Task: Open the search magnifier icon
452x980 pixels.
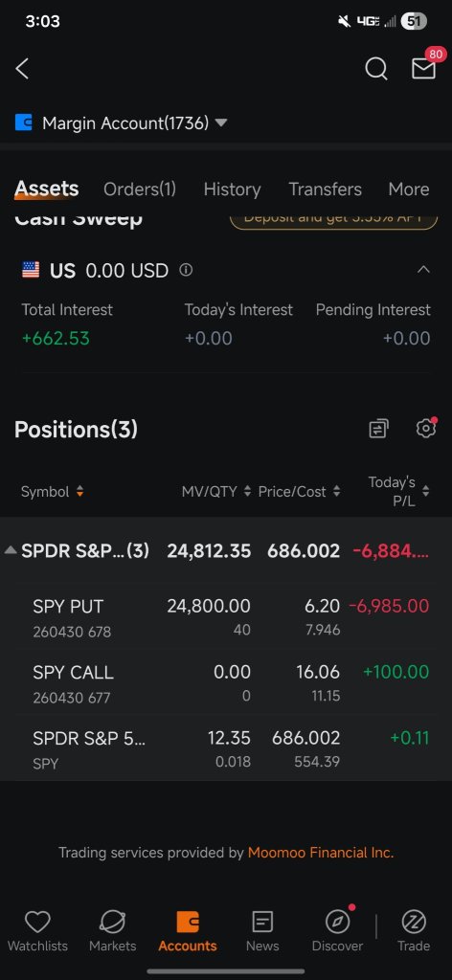Action: coord(376,69)
